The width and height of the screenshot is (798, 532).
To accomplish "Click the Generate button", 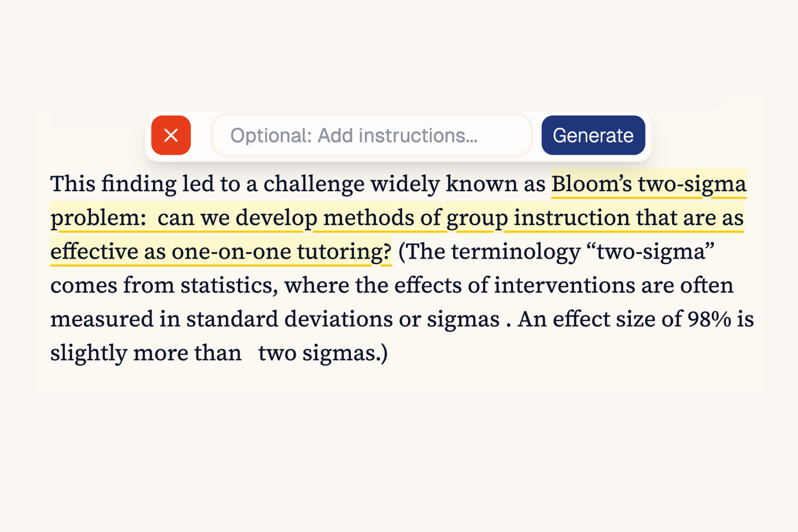I will 593,135.
